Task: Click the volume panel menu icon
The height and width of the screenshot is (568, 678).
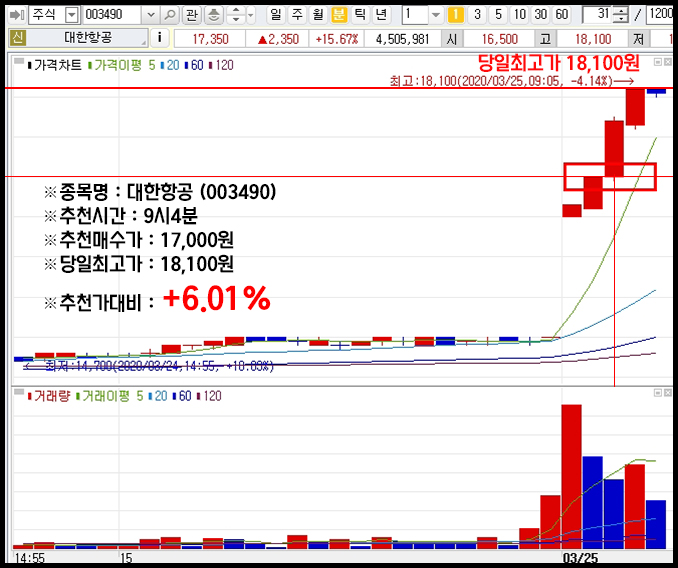Action: pos(19,392)
